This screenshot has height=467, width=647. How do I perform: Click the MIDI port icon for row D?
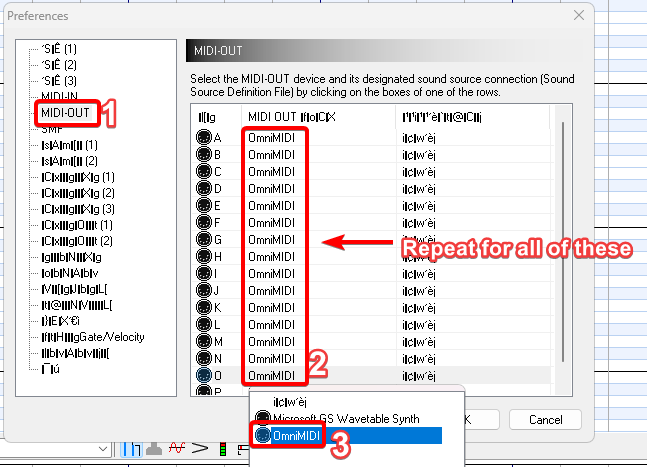click(204, 188)
